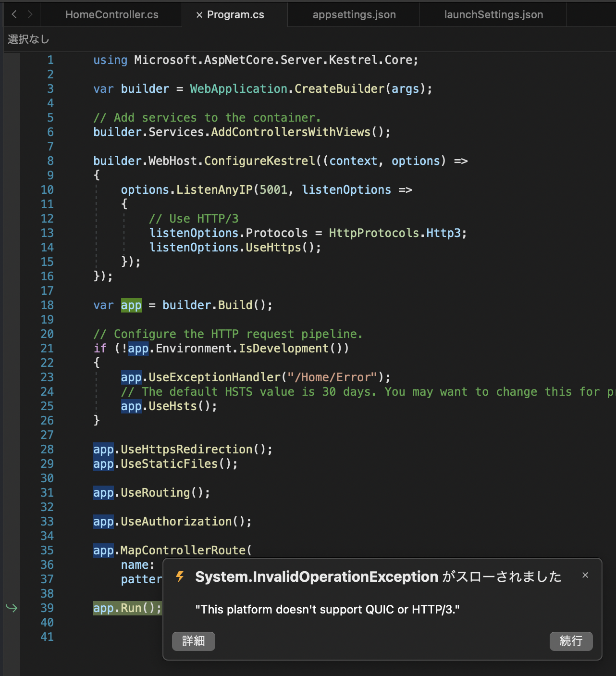Click AddControllersWithViews on line 6
616x676 pixels.
click(291, 132)
